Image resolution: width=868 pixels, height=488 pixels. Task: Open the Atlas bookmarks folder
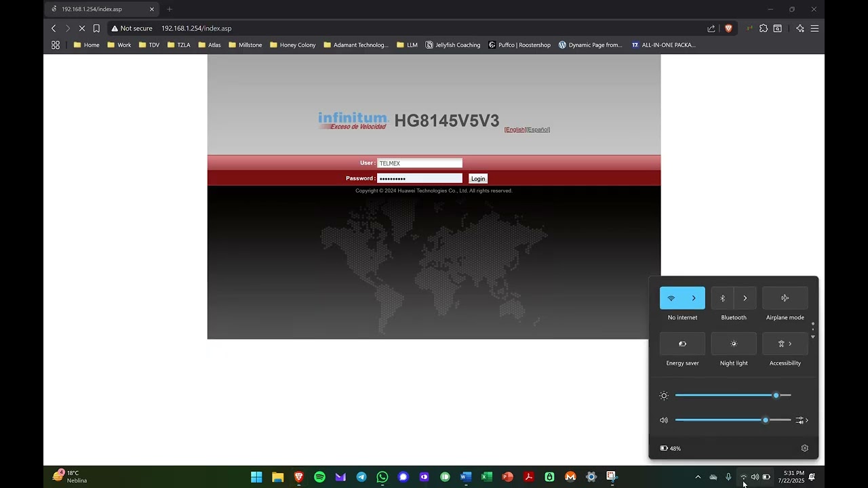coord(210,45)
